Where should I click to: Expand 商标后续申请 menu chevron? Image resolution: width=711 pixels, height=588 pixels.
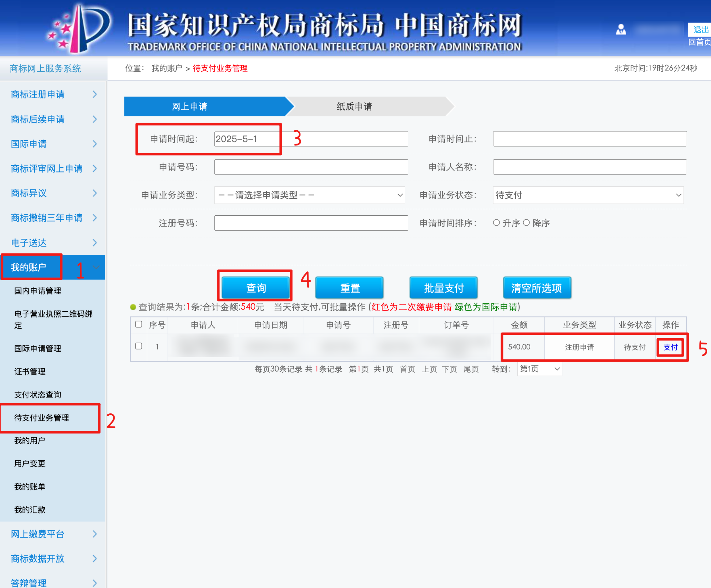(x=95, y=119)
